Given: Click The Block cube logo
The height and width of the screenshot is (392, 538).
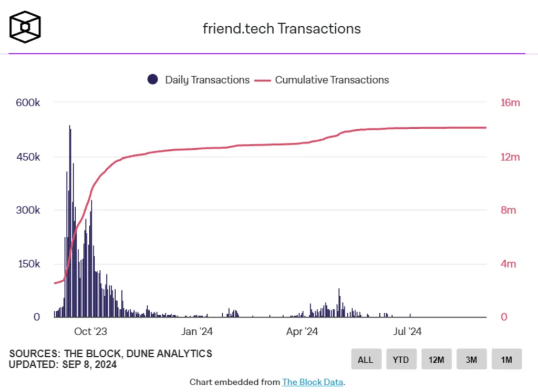Looking at the screenshot, I should pos(25,27).
